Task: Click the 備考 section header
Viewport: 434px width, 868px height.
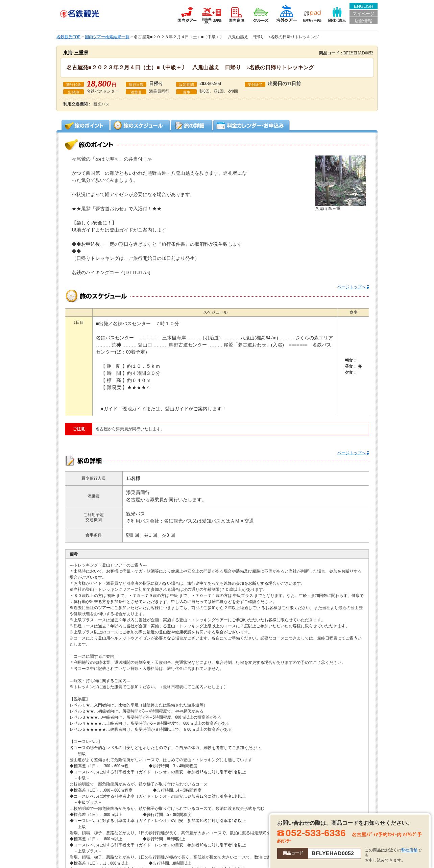Action: coord(217,554)
